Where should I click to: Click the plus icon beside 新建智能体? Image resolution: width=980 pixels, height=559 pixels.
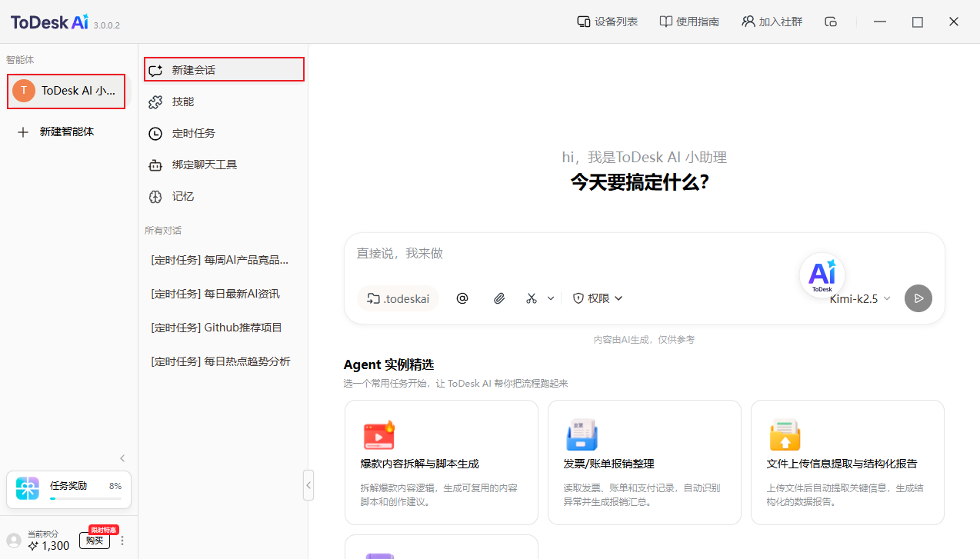click(x=23, y=132)
